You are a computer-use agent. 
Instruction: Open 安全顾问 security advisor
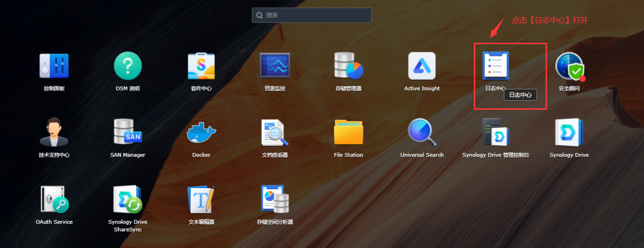pos(569,66)
